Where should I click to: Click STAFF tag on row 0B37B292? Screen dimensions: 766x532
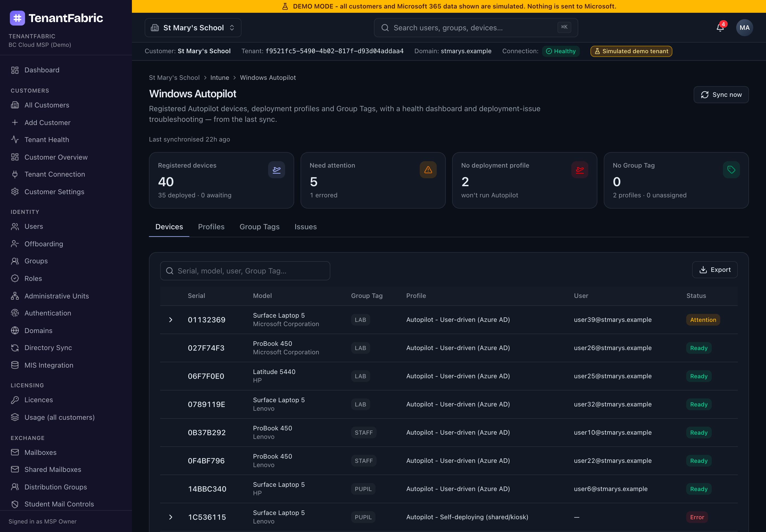[363, 432]
